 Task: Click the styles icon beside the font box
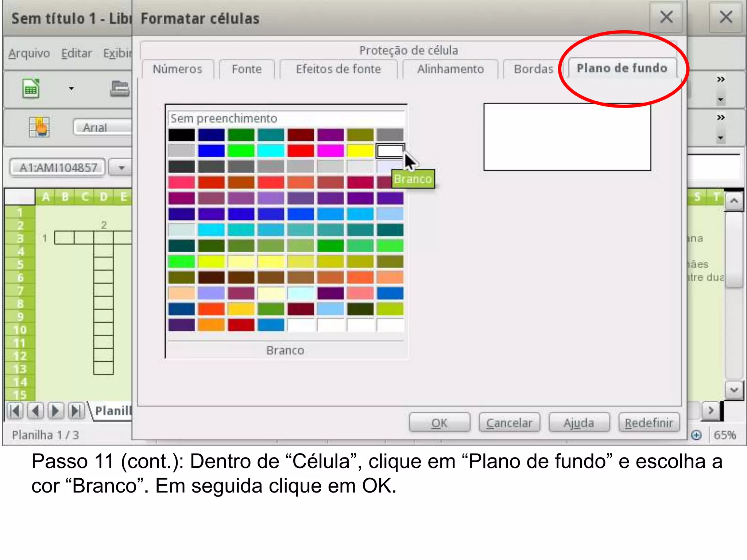click(x=39, y=127)
